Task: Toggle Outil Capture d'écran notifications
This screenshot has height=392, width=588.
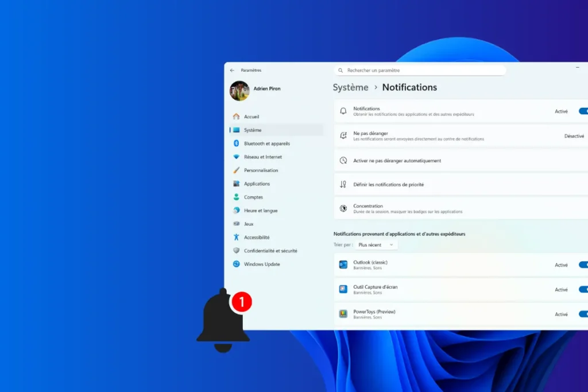Action: click(583, 289)
